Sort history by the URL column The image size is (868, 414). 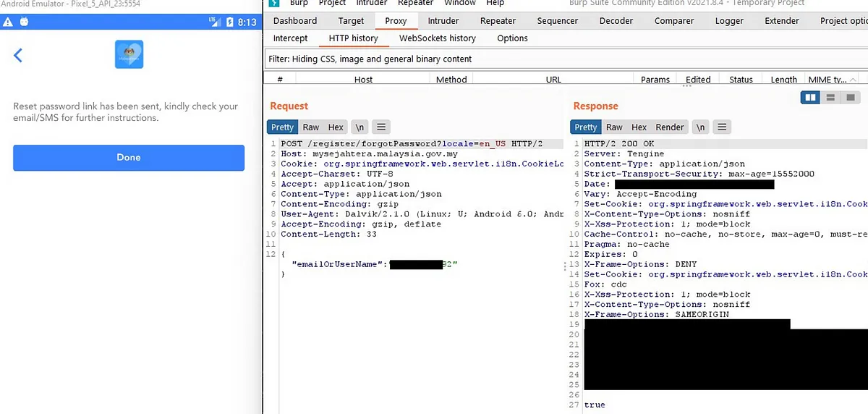pyautogui.click(x=554, y=80)
